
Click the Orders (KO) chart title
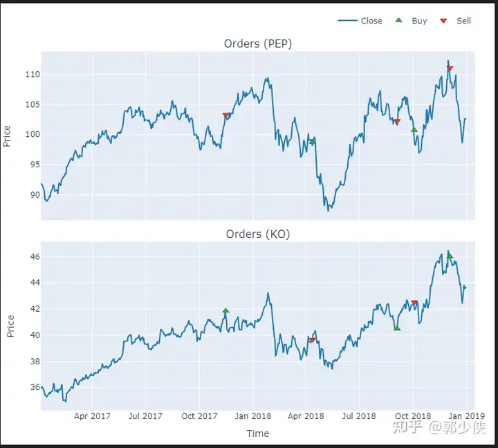tap(257, 234)
